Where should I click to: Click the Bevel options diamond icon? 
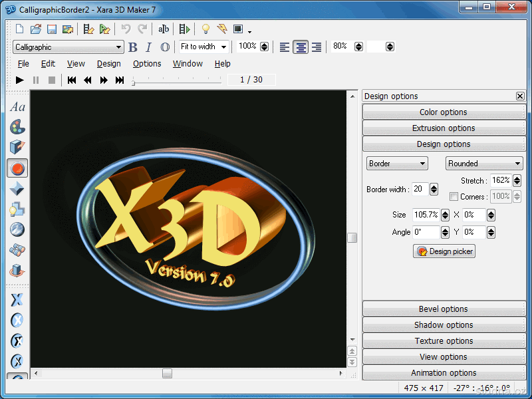click(17, 189)
